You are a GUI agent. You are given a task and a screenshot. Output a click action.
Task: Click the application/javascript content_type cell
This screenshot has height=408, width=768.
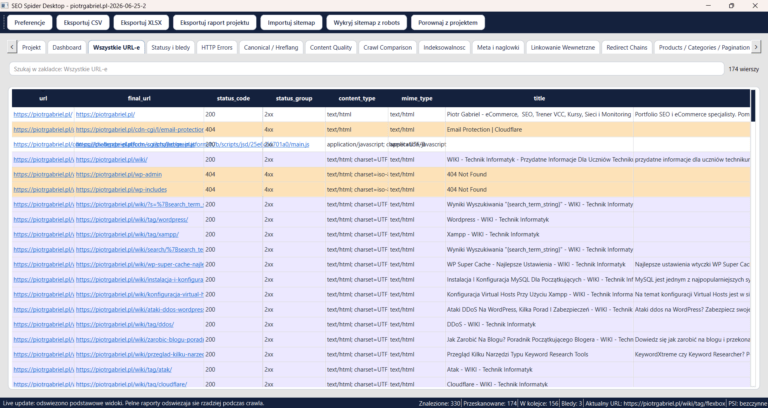coord(357,144)
